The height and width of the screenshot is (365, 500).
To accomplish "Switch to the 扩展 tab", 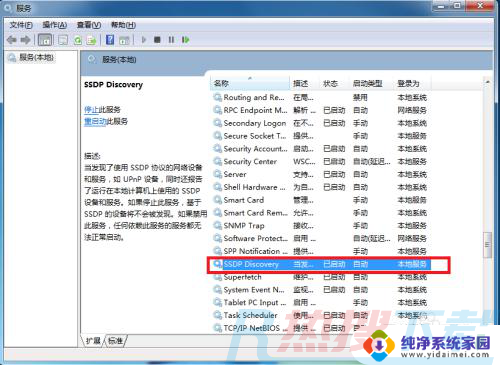I will [93, 341].
